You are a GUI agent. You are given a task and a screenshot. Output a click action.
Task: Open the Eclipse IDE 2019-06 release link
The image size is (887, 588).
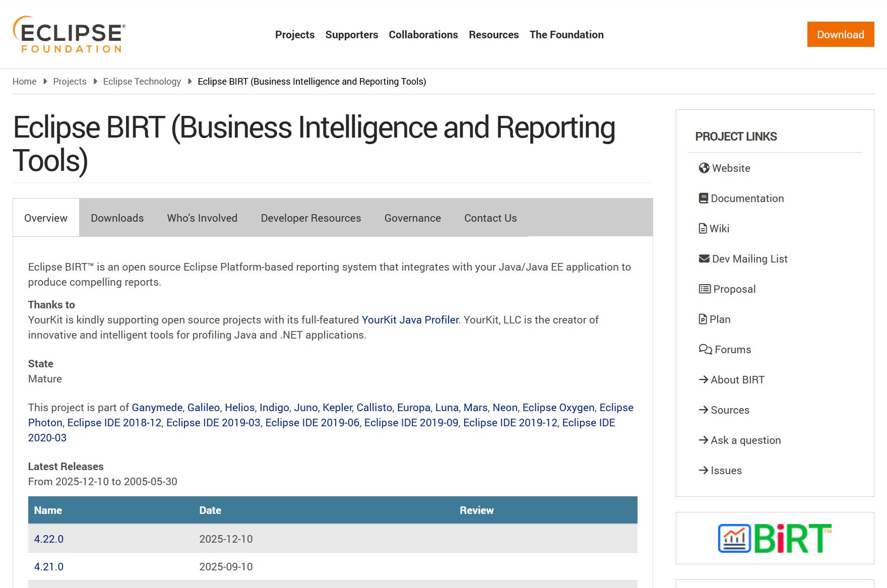[x=312, y=423]
